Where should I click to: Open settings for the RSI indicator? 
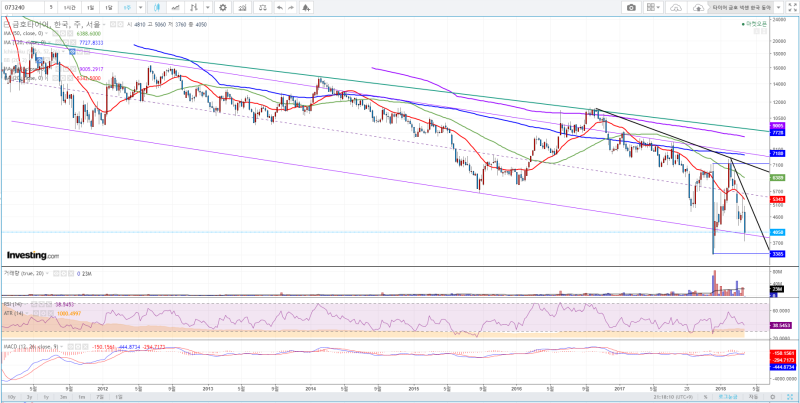(41, 304)
